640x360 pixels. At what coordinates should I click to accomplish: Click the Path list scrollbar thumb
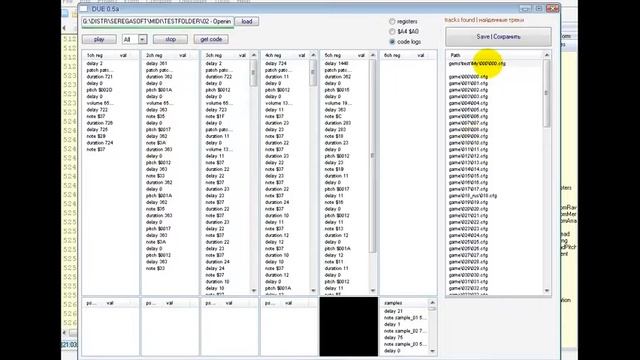point(547,93)
